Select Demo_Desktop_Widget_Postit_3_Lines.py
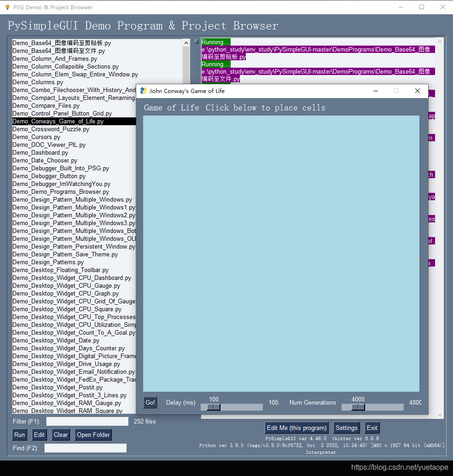This screenshot has height=476, width=453. click(70, 395)
